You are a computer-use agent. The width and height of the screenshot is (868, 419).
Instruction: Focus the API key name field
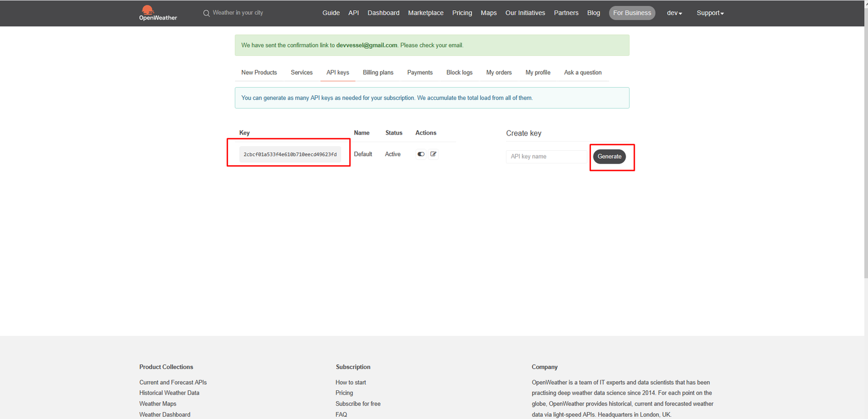point(547,157)
